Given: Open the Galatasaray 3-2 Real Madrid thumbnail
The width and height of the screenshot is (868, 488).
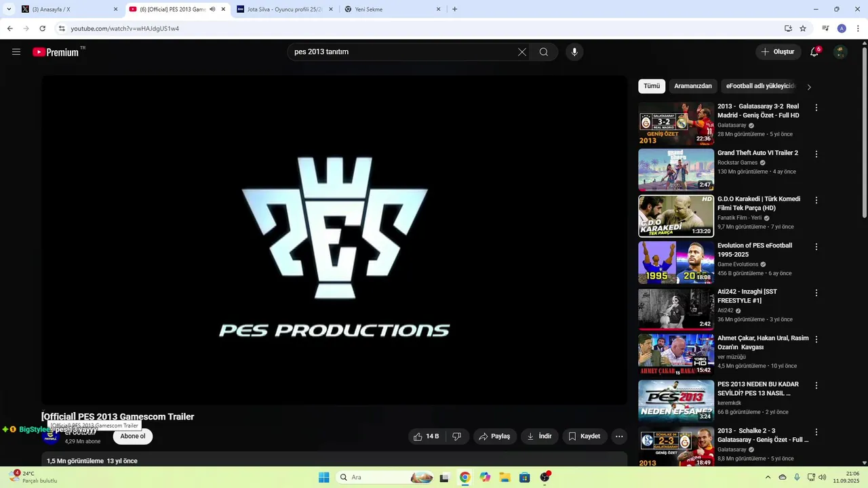Looking at the screenshot, I should tap(676, 123).
